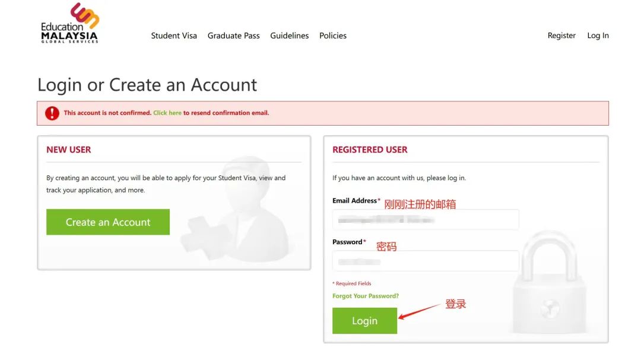Click the red error exclamation icon

click(52, 113)
